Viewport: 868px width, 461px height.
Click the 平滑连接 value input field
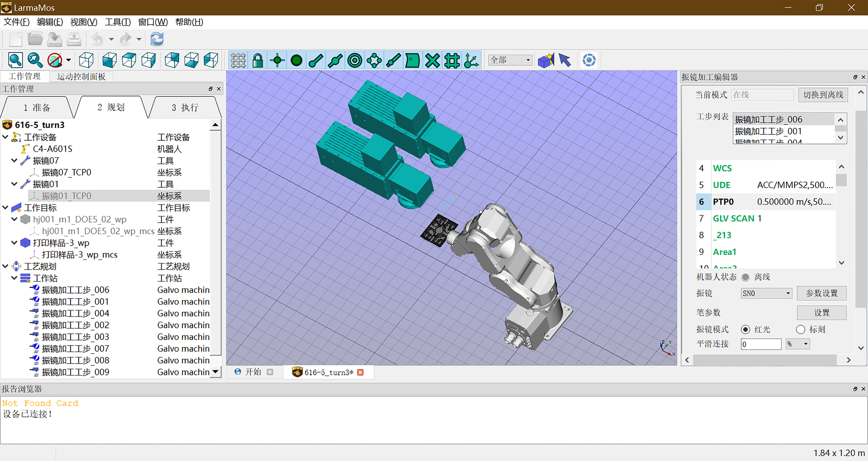[x=761, y=344]
